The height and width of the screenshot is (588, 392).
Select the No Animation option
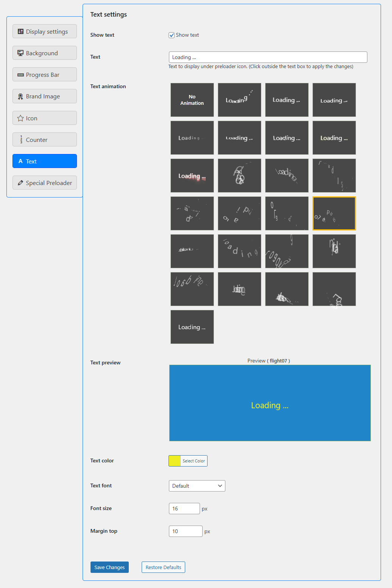click(192, 100)
